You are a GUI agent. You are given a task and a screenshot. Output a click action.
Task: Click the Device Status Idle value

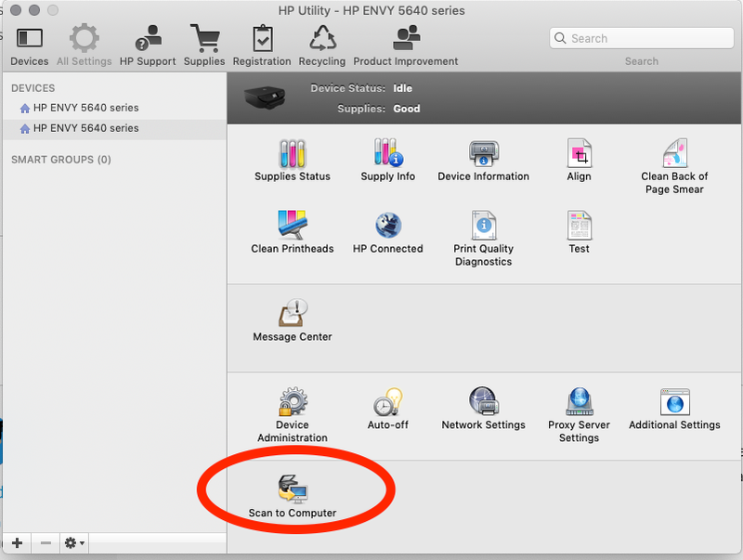point(403,88)
